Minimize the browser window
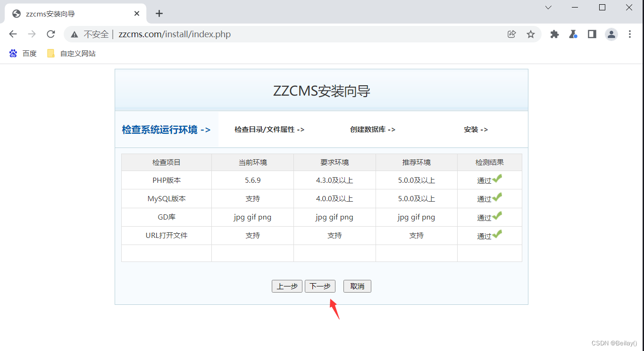Viewport: 644px width, 351px height. (x=575, y=8)
